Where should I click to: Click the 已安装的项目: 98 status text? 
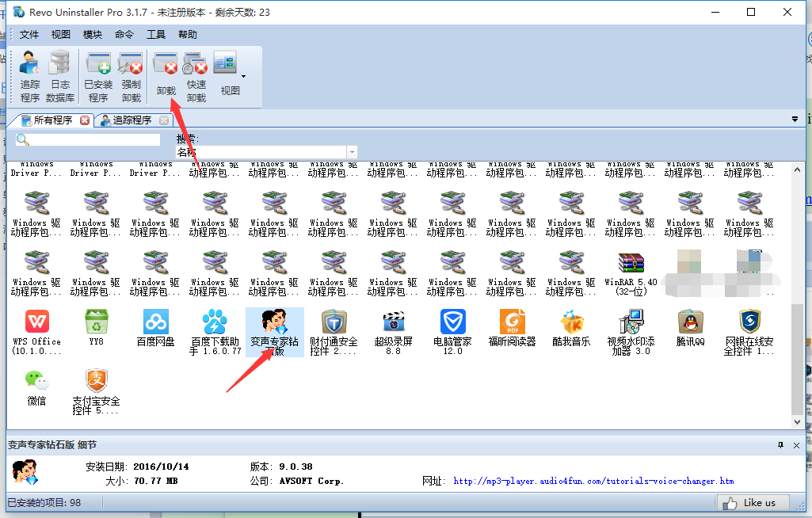(x=44, y=502)
